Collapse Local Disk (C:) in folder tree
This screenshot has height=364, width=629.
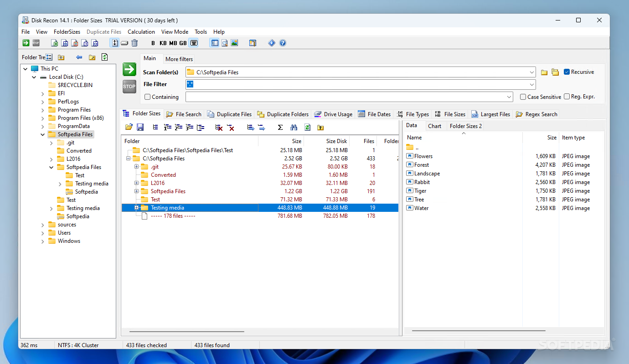click(34, 77)
